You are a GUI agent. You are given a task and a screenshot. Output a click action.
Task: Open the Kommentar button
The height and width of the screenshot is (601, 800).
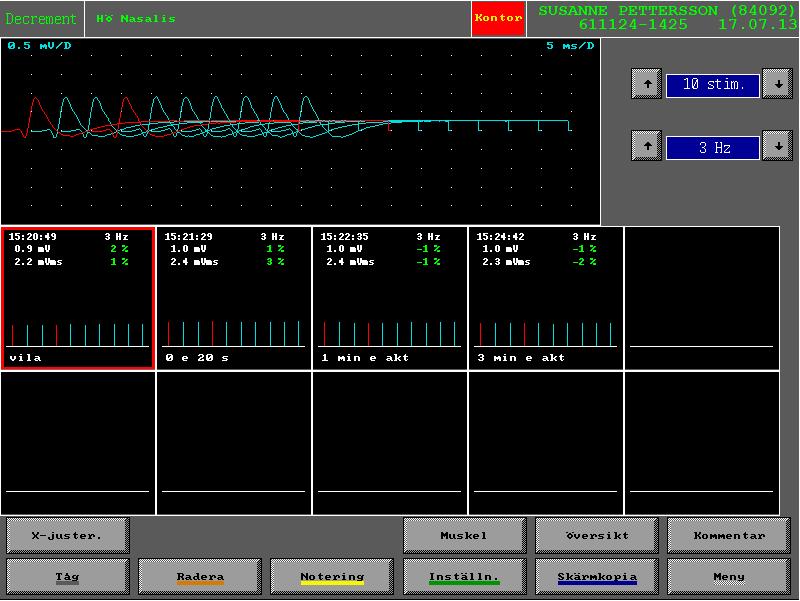729,535
